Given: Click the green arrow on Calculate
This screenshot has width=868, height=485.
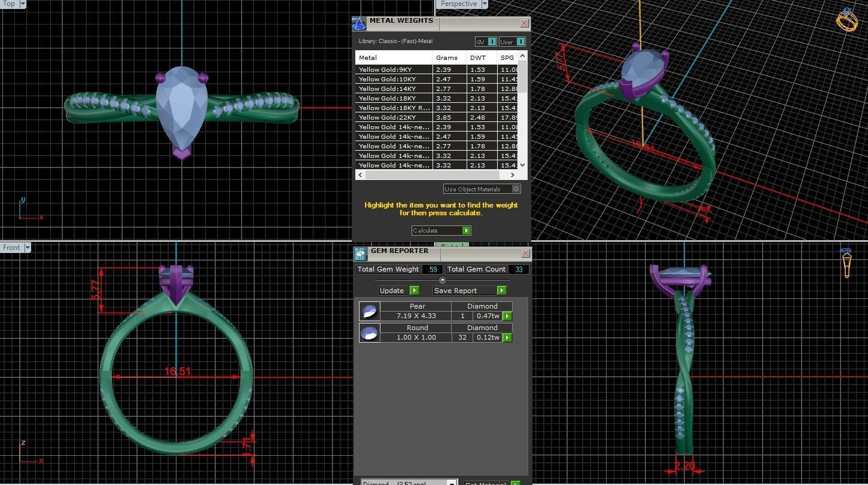Looking at the screenshot, I should tap(467, 231).
